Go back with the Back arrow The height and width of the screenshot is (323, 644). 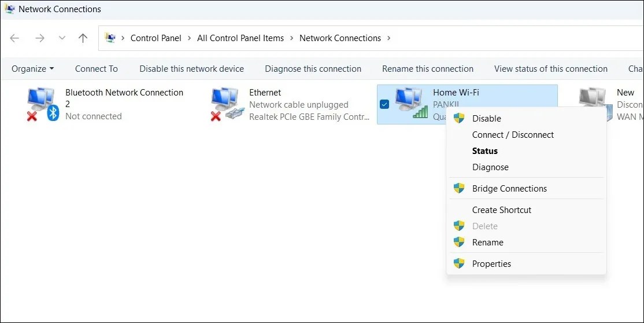[14, 38]
